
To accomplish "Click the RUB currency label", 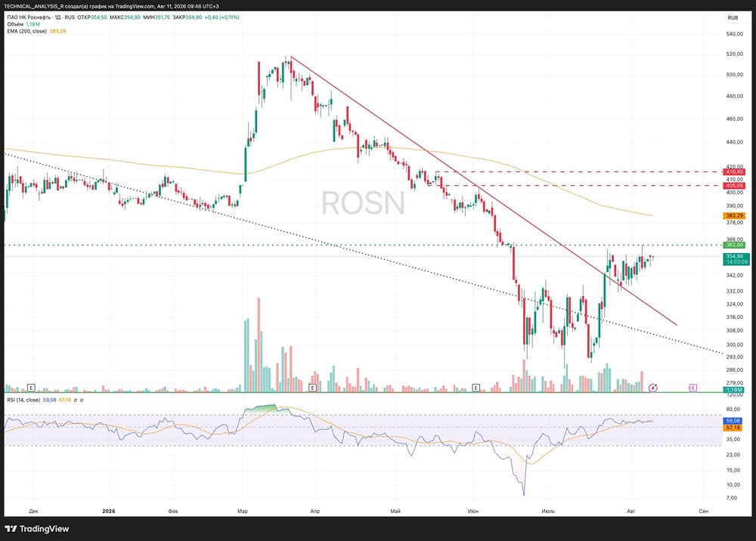I will click(733, 18).
